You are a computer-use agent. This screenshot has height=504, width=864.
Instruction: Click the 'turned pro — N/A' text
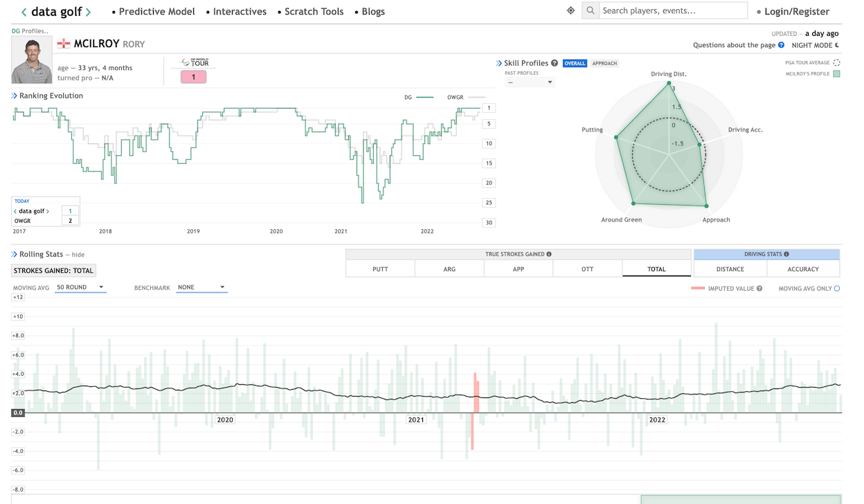click(x=85, y=78)
